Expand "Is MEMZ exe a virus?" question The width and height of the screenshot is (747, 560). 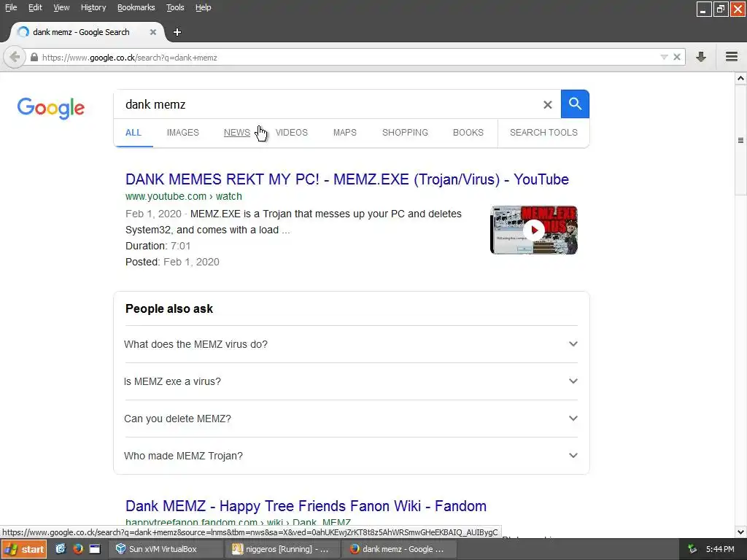[351, 381]
